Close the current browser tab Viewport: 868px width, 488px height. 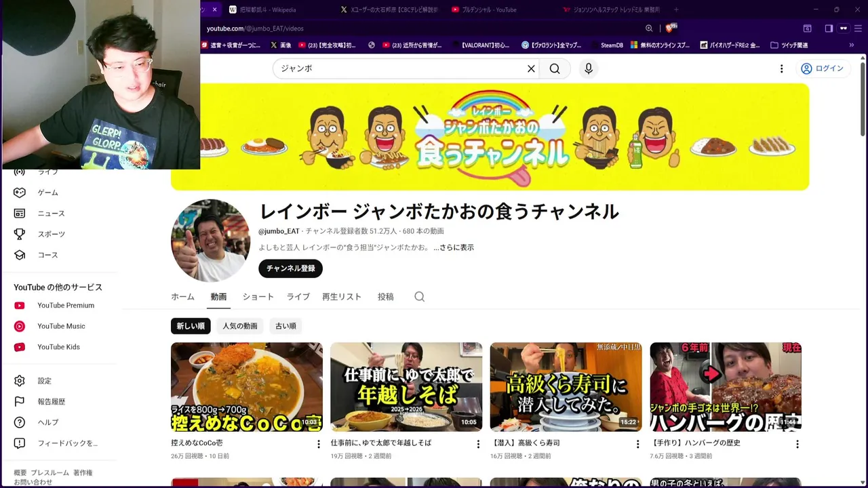tap(214, 9)
